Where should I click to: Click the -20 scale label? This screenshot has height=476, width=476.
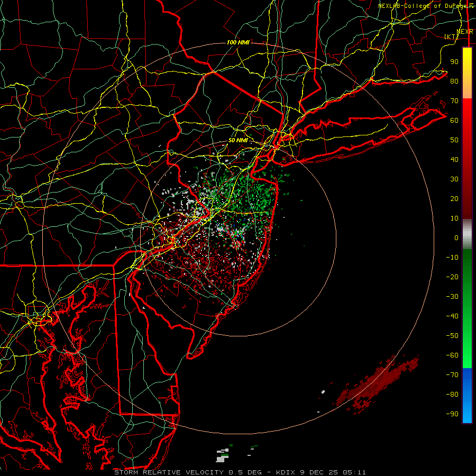(x=452, y=277)
